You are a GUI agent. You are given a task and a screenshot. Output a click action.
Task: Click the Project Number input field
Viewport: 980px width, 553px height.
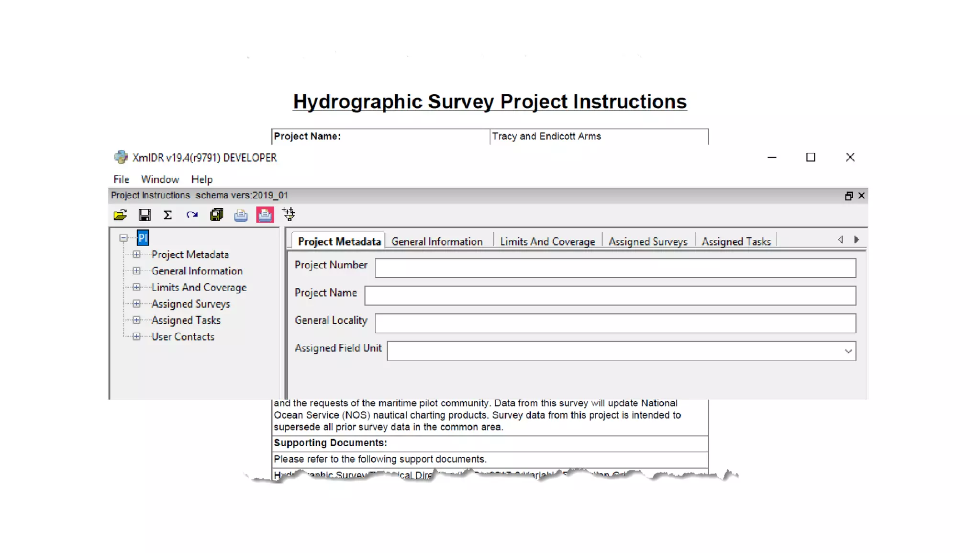615,268
